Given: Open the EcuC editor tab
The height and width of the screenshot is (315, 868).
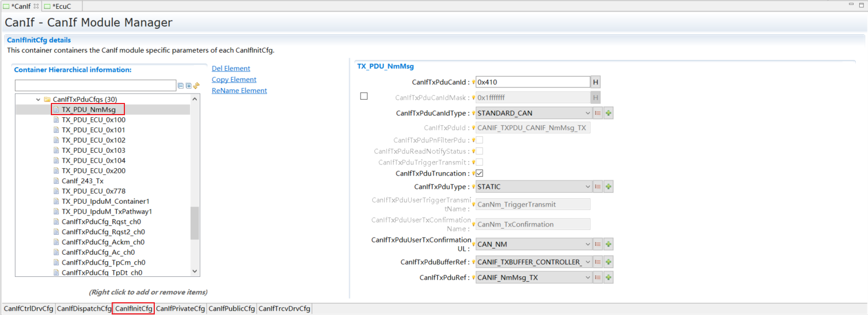Looking at the screenshot, I should tap(61, 6).
